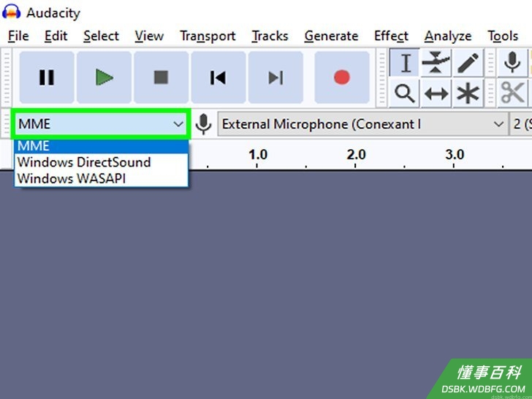This screenshot has height=399, width=532.
Task: Open the Generate menu
Action: [x=331, y=36]
